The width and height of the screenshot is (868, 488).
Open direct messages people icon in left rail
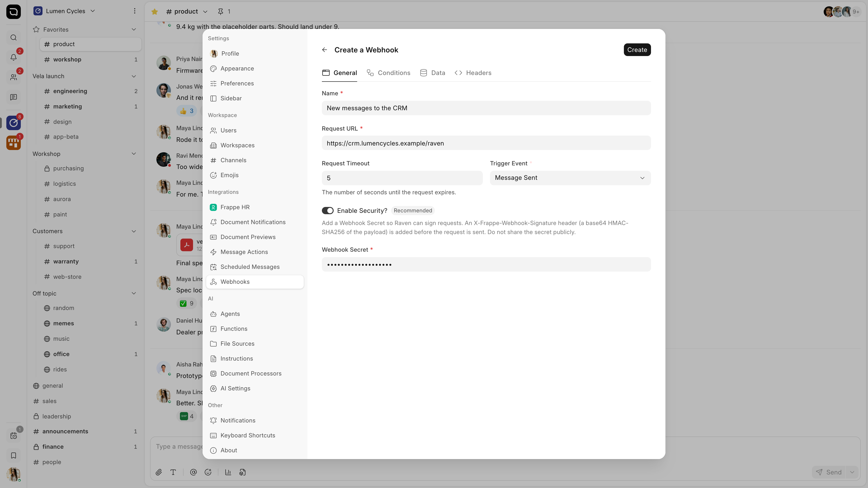[x=14, y=77]
